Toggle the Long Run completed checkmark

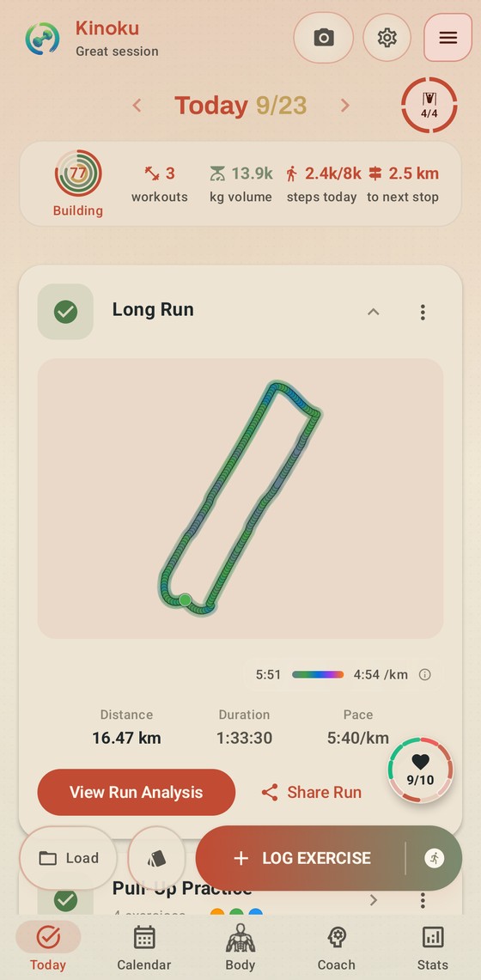(x=65, y=312)
